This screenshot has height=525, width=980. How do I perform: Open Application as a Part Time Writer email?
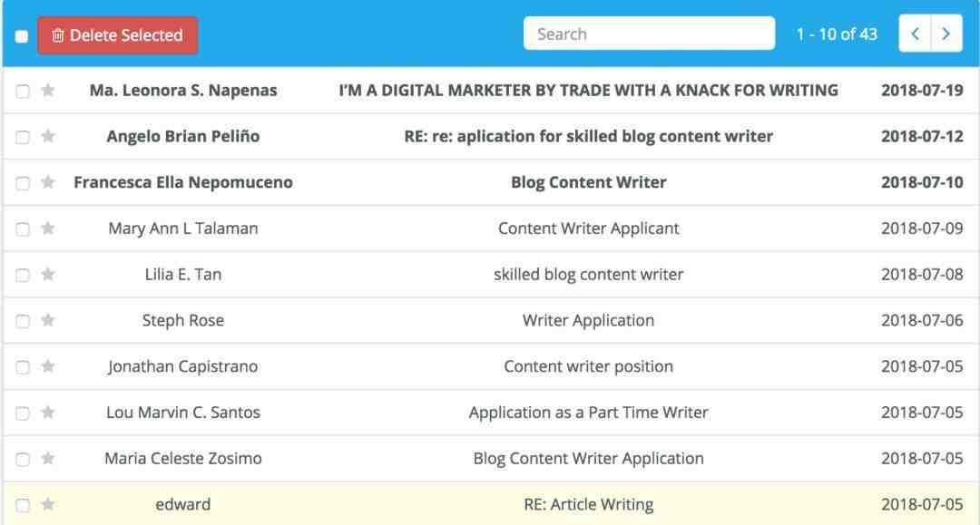click(588, 413)
